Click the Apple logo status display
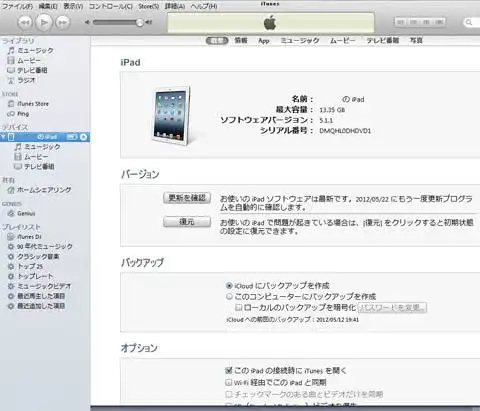The width and height of the screenshot is (480, 411). tap(270, 23)
